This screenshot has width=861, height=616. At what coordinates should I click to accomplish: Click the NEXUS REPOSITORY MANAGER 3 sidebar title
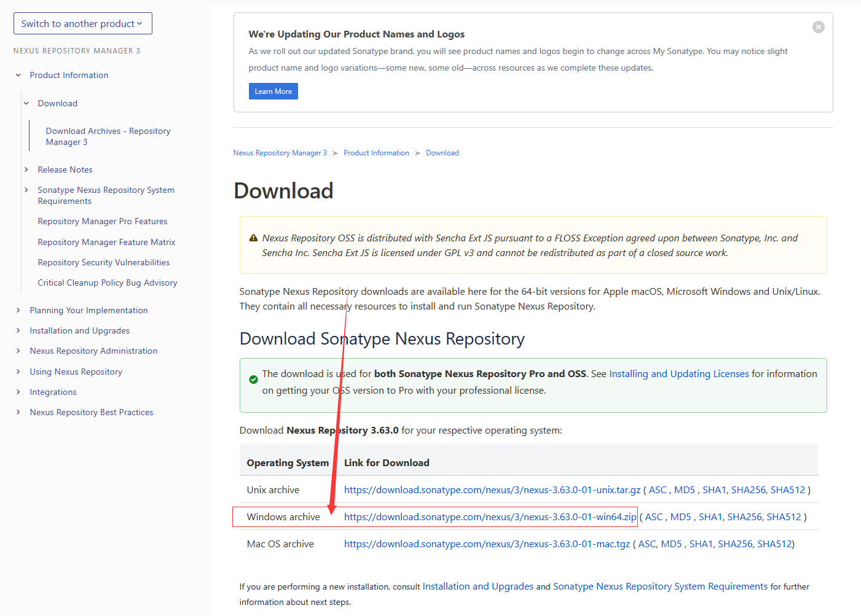point(77,51)
